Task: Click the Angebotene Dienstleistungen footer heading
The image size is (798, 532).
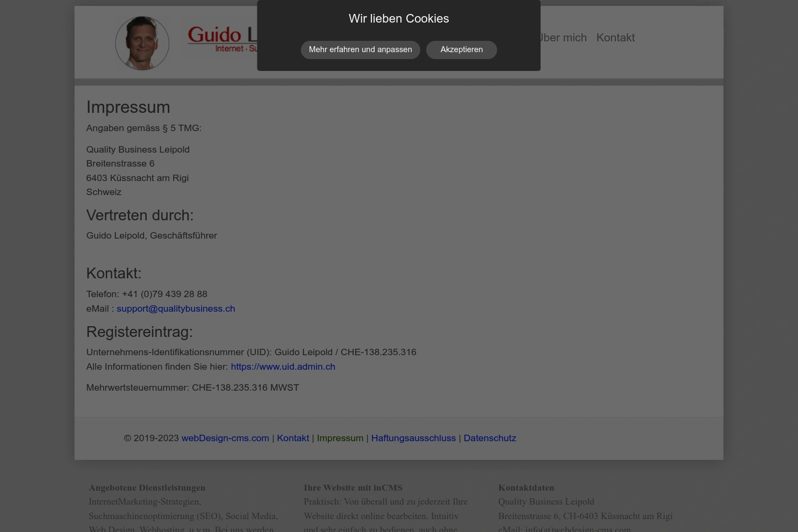Action: [147, 487]
